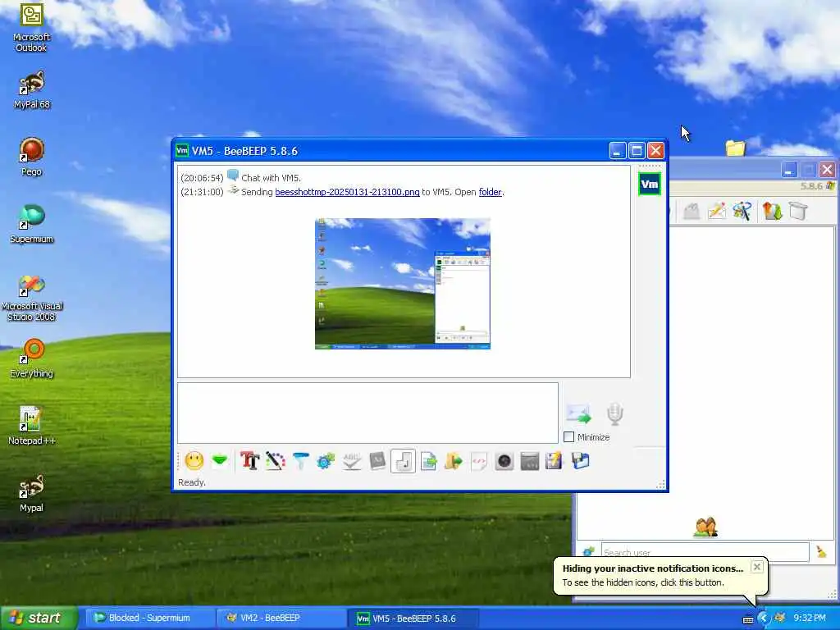Open chat settings gear icon
Viewport: 840px width, 630px height.
[x=326, y=461]
